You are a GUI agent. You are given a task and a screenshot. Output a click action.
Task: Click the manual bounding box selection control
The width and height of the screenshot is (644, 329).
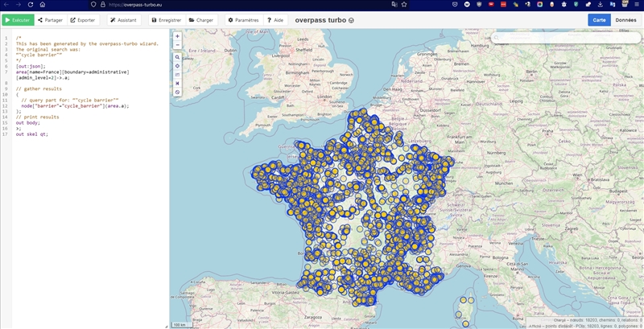click(x=177, y=75)
